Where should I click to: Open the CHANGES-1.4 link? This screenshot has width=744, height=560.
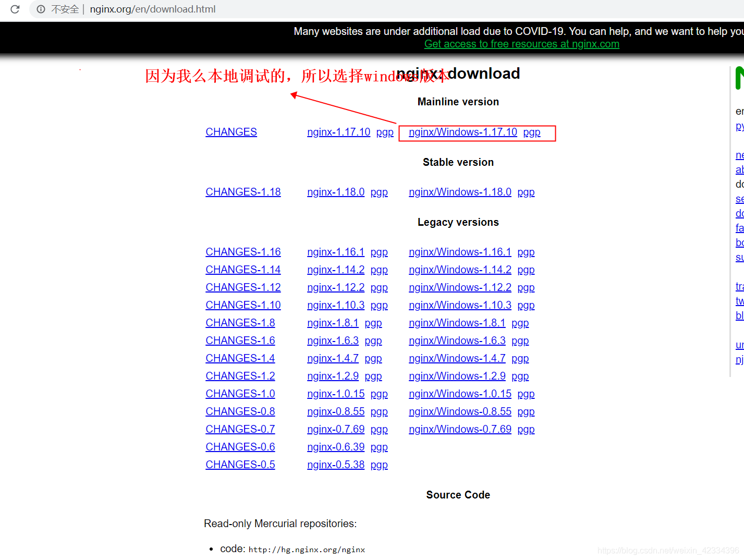(240, 358)
